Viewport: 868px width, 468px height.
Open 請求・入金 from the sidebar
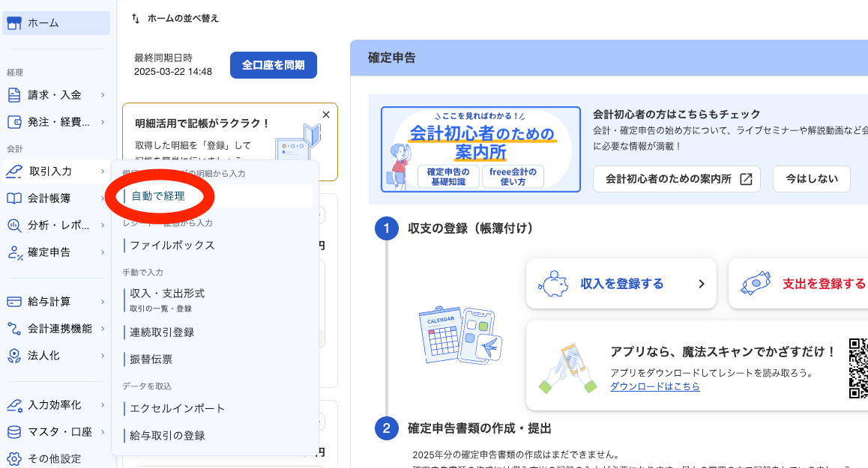(13, 95)
